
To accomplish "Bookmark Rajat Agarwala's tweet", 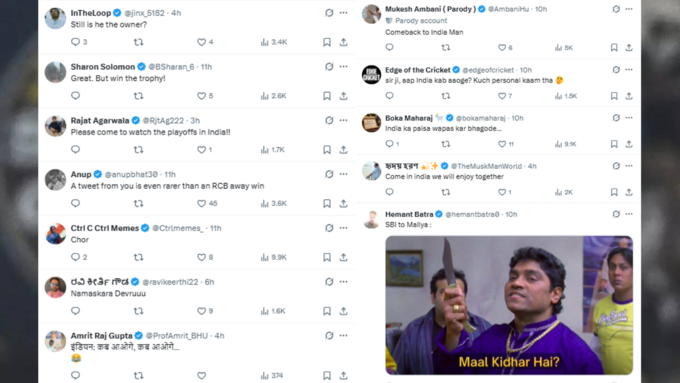I will [327, 150].
